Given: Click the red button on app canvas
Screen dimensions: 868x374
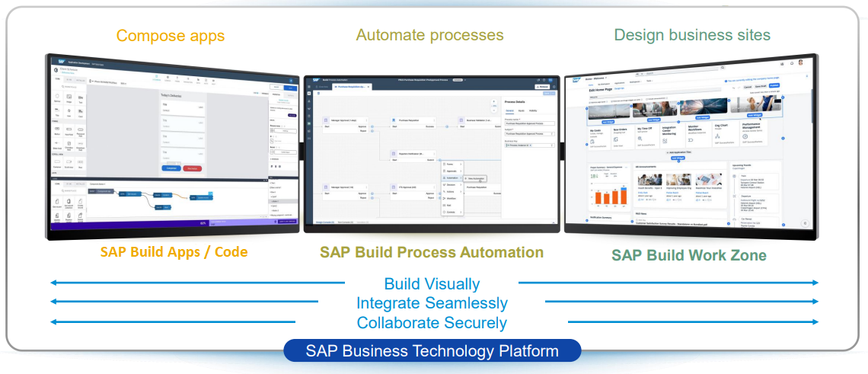Looking at the screenshot, I should (x=192, y=168).
